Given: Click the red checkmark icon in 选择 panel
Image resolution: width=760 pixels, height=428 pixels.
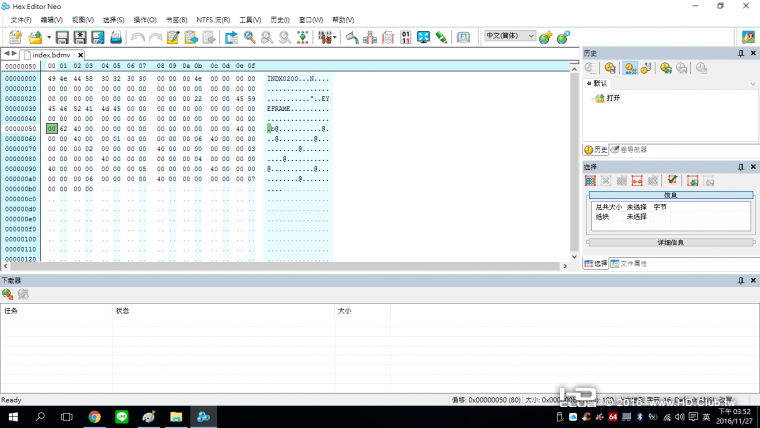Looking at the screenshot, I should [x=672, y=181].
